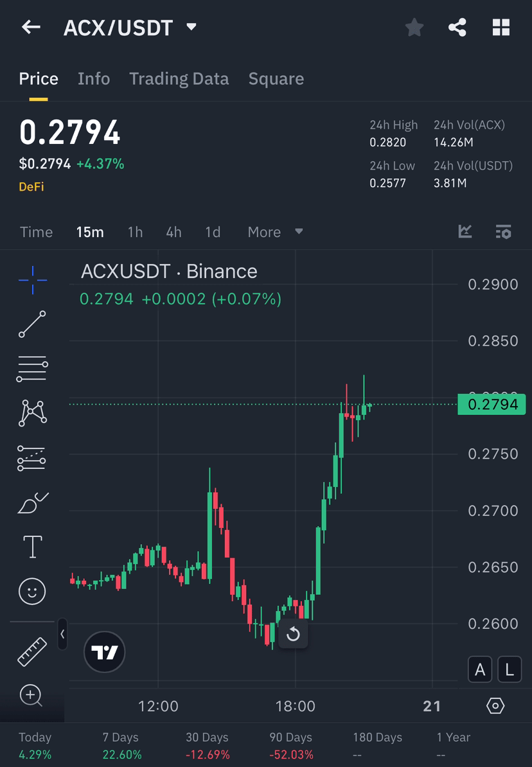Screen dimensions: 532x767
Task: Open the Info tab
Action: (93, 78)
